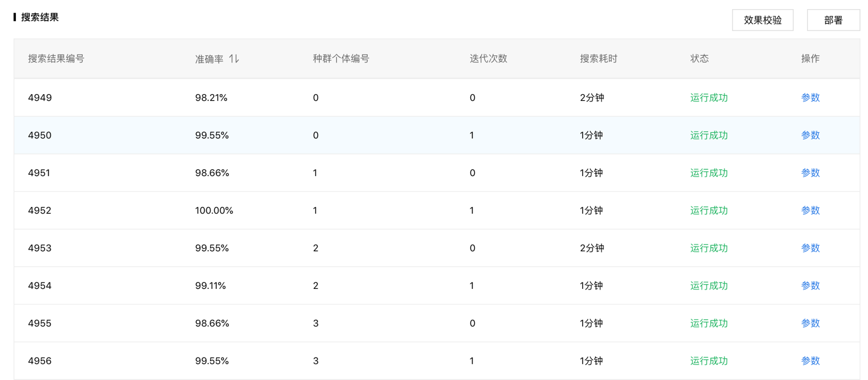Select result number 4956
The width and height of the screenshot is (868, 380).
tap(40, 361)
